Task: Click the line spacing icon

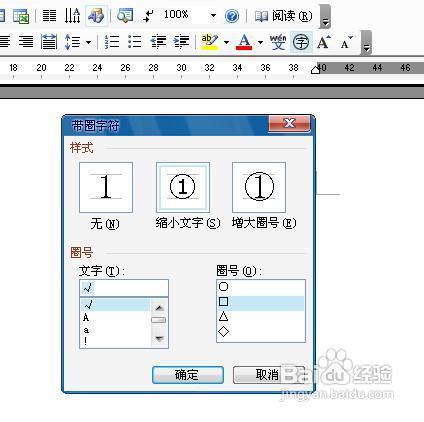Action: pos(73,42)
